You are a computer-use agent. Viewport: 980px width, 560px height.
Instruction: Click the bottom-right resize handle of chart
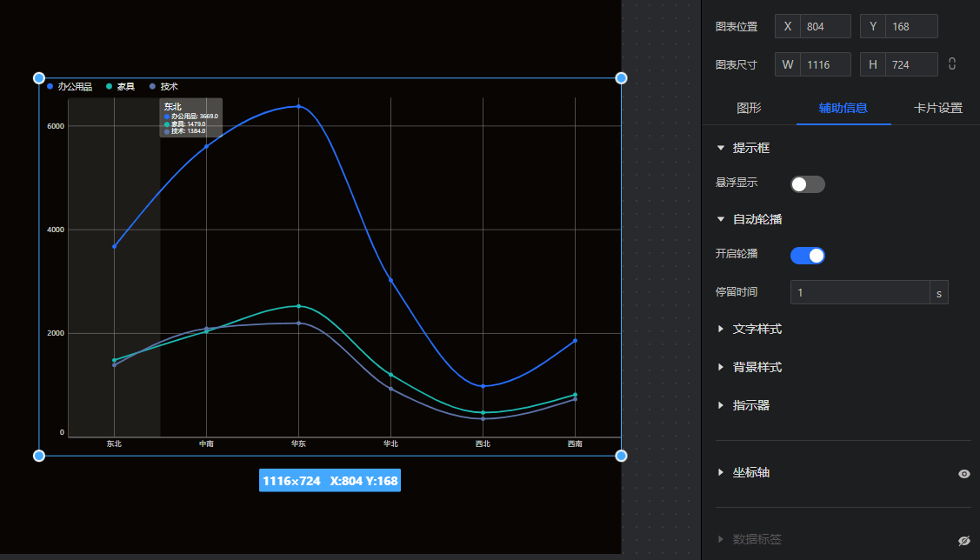pos(621,456)
